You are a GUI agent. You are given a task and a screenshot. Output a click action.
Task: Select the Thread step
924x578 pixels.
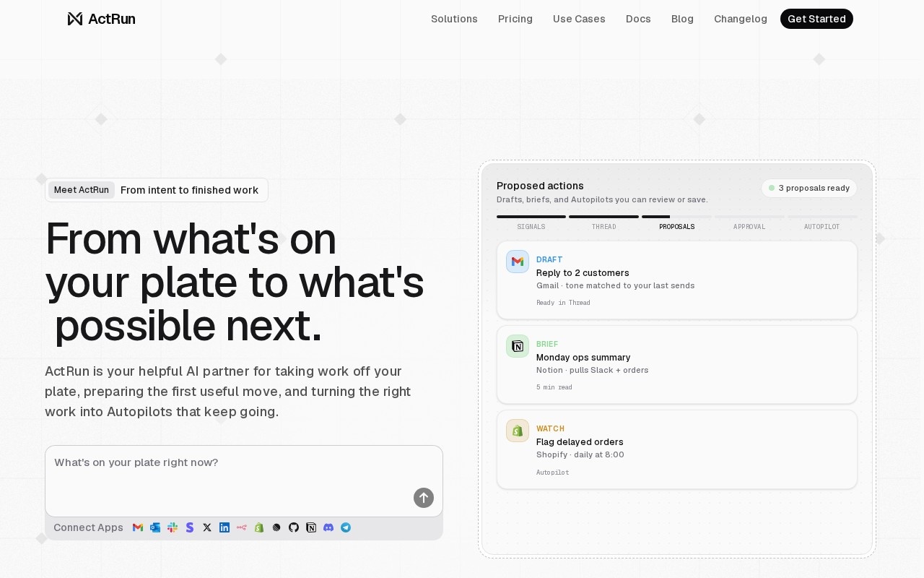point(604,227)
